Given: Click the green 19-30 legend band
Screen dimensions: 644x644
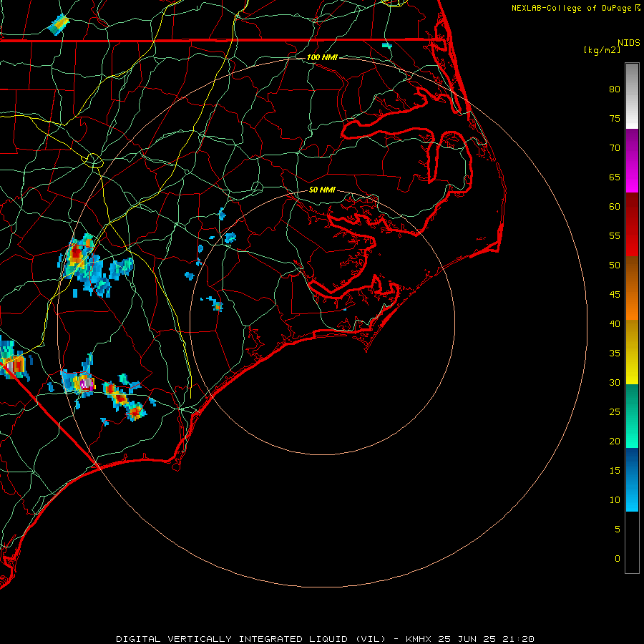Looking at the screenshot, I should 632,416.
